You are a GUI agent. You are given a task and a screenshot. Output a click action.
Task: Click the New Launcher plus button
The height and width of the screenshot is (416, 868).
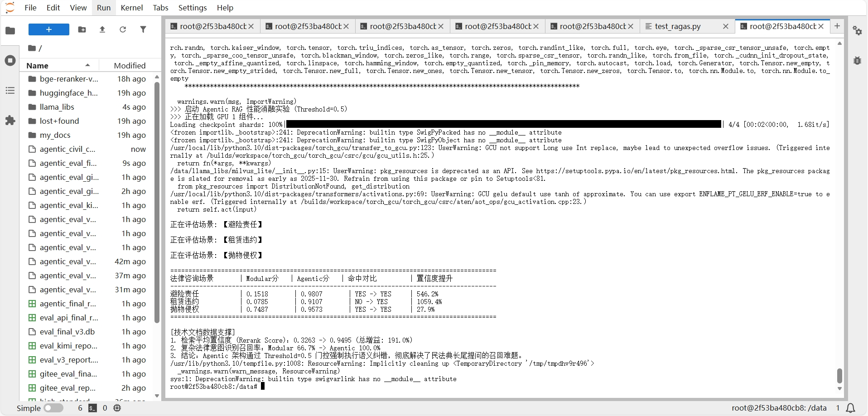49,29
